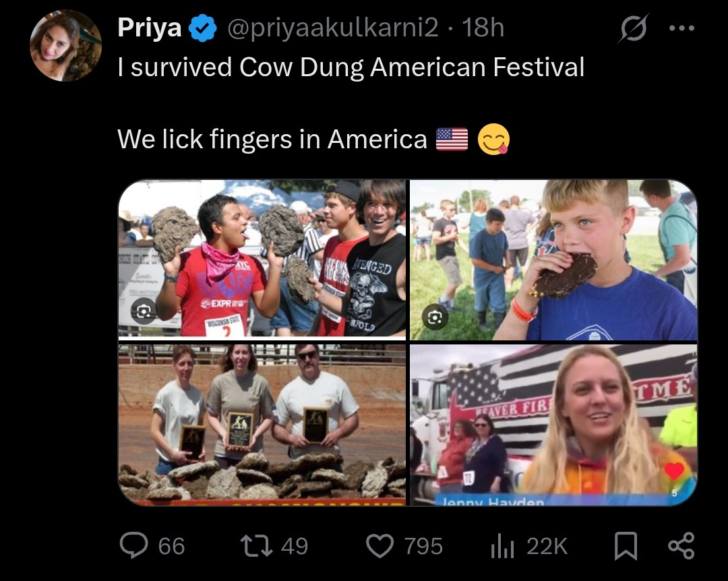Like the post with heart icon
The height and width of the screenshot is (581, 728).
click(380, 546)
